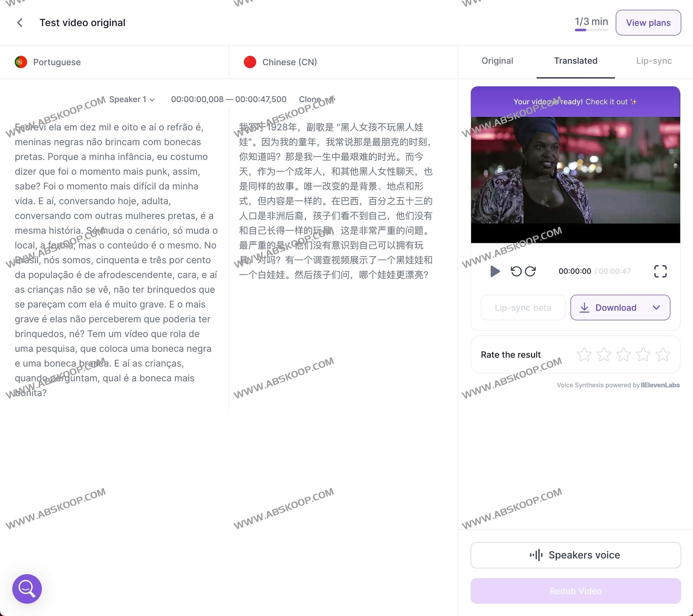Image resolution: width=693 pixels, height=616 pixels.
Task: Click the Portuguese flag icon
Action: pyautogui.click(x=21, y=62)
